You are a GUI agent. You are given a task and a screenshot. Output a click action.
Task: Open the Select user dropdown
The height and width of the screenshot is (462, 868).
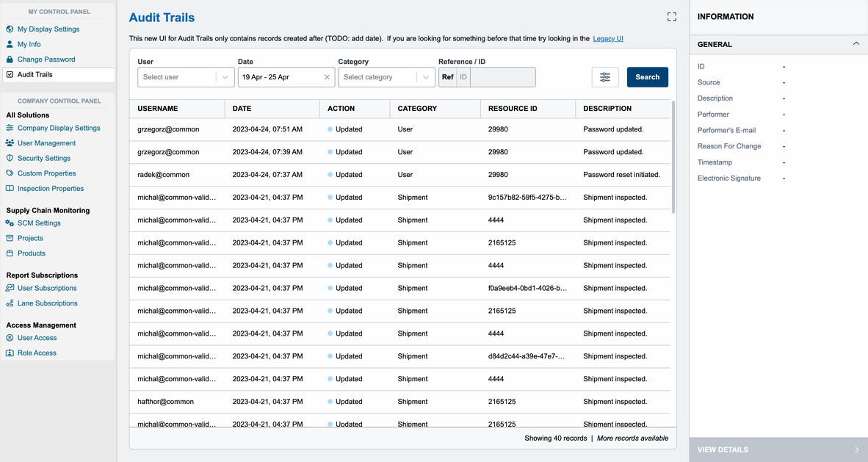(186, 77)
